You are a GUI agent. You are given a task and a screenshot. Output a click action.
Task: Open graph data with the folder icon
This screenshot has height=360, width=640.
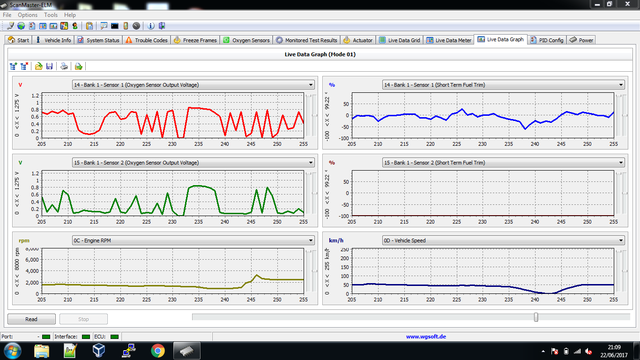(x=38, y=66)
